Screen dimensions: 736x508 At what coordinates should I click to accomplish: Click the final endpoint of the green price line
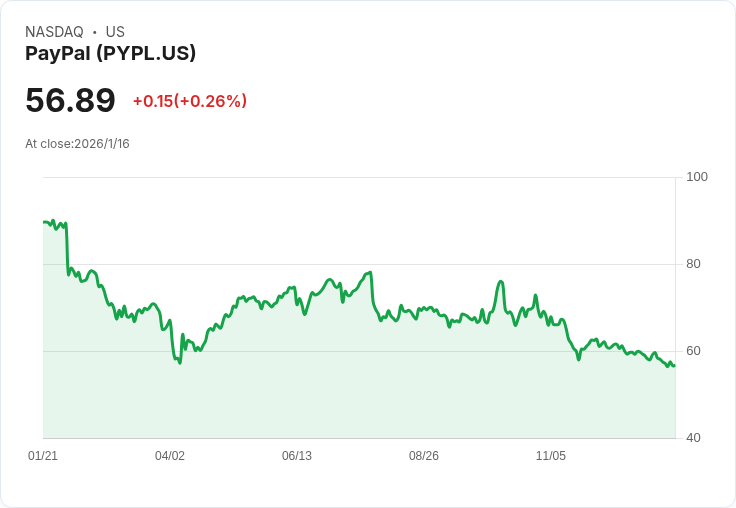click(x=674, y=366)
